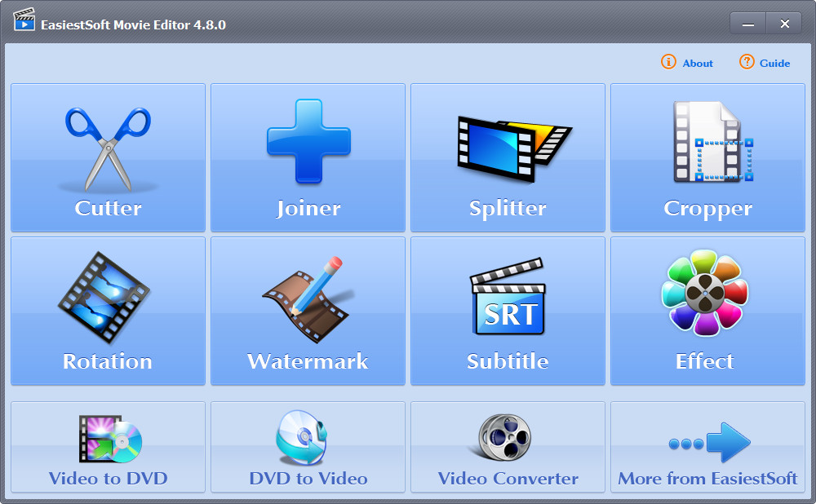The height and width of the screenshot is (504, 816).
Task: Open the Cutter scissors tool
Action: pos(108,157)
